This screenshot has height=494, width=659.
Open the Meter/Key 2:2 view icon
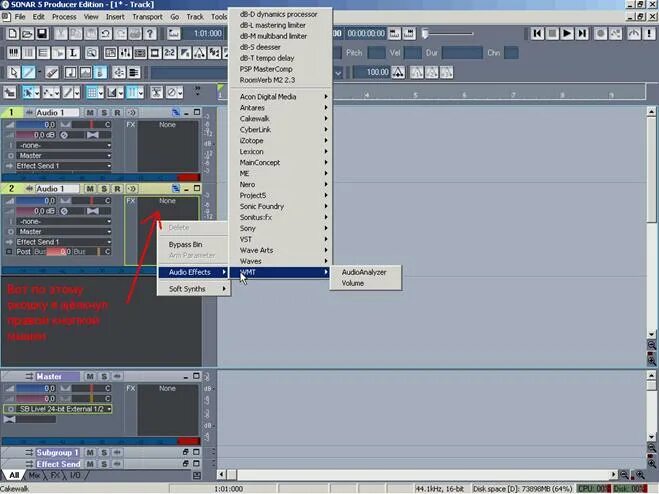[x=169, y=53]
